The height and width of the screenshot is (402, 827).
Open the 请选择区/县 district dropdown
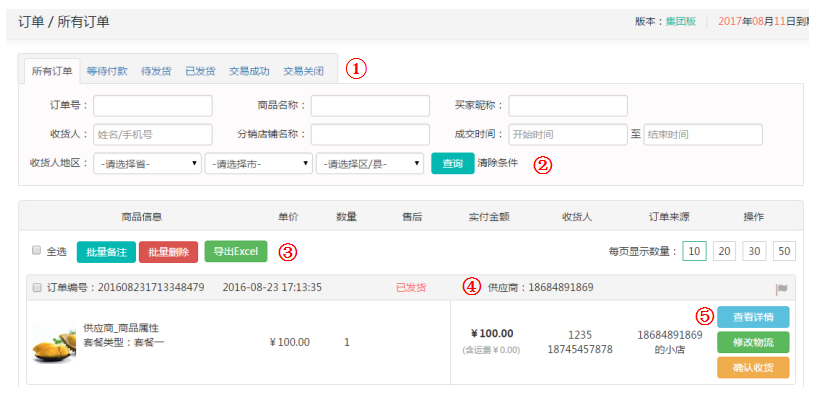[369, 164]
